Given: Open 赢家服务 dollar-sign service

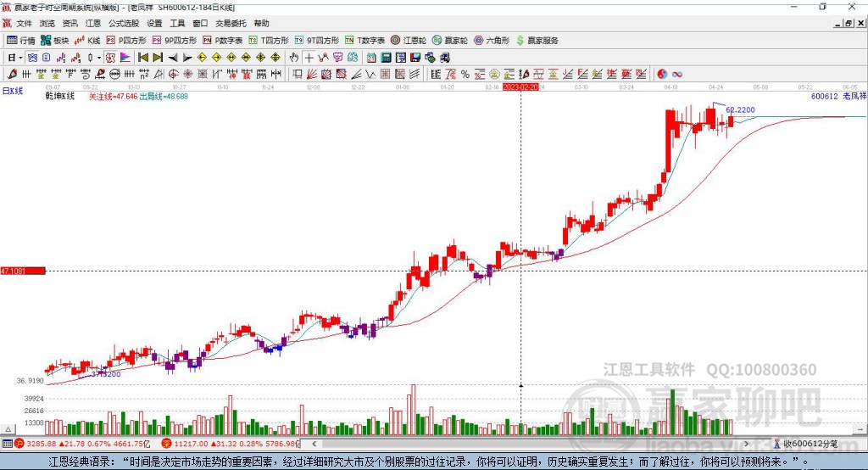Looking at the screenshot, I should 537,41.
